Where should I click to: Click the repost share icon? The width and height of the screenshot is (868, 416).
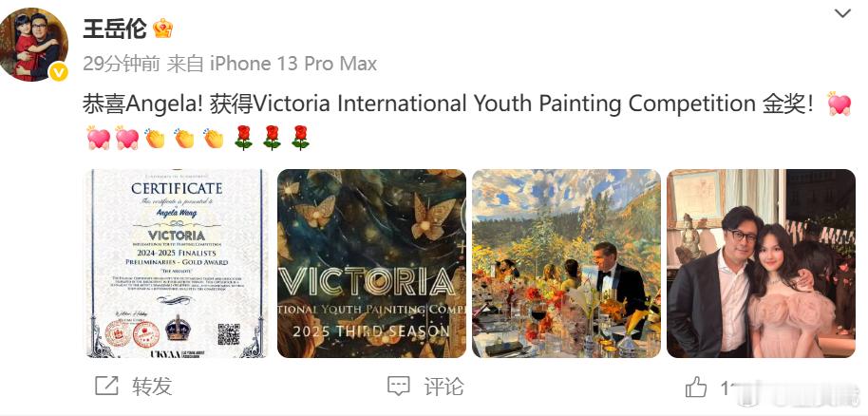click(x=106, y=387)
